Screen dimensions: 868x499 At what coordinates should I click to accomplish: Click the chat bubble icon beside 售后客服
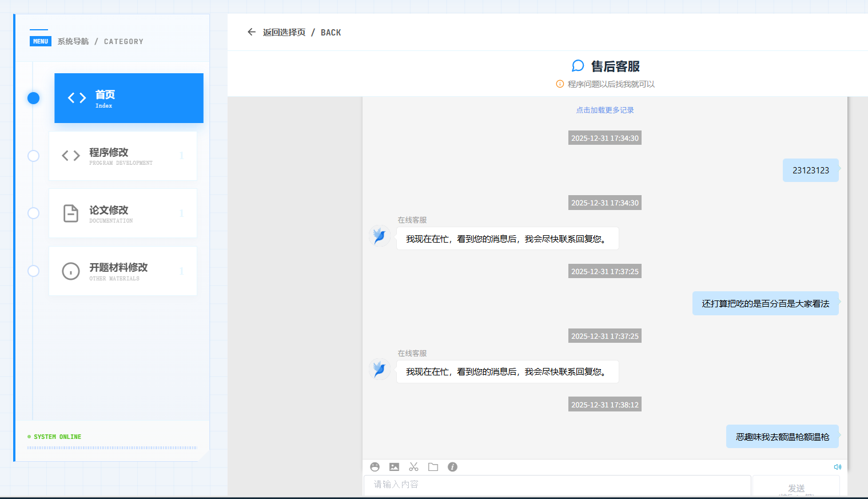pyautogui.click(x=578, y=66)
